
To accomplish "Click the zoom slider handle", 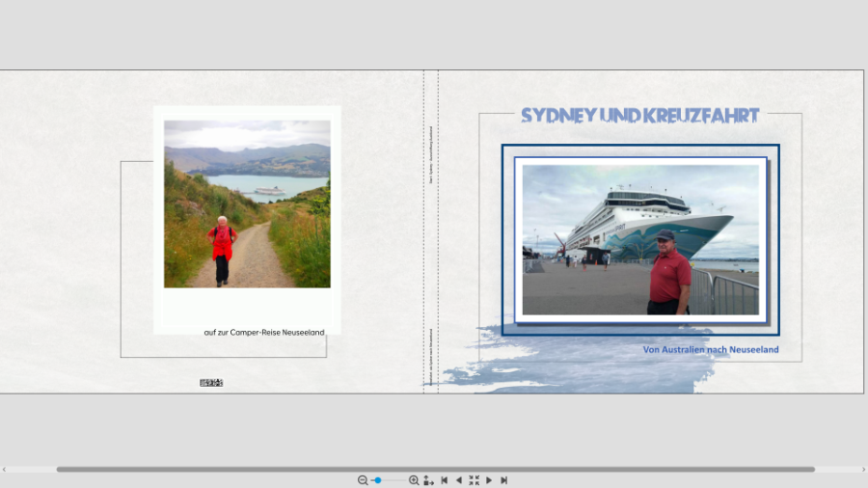I will pos(378,480).
